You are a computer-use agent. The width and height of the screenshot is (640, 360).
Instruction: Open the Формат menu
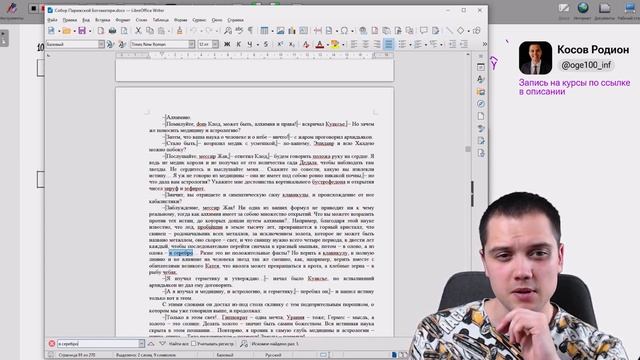(123, 20)
